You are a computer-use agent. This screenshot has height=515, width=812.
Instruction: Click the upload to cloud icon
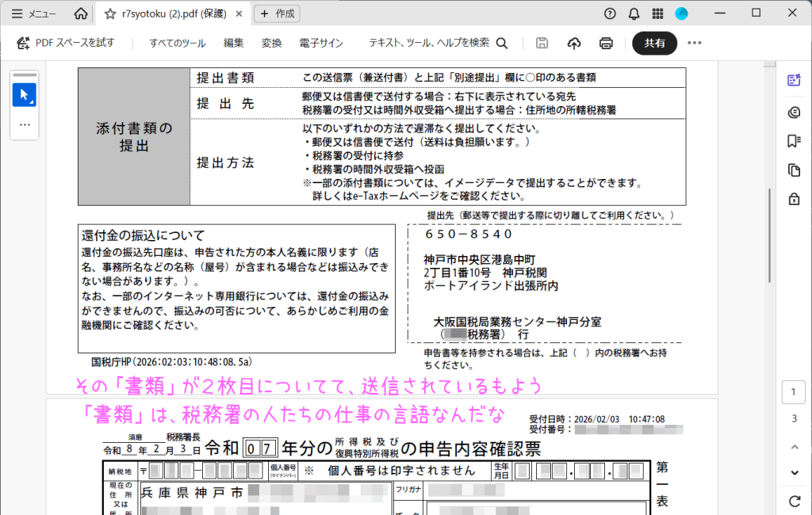click(x=575, y=43)
